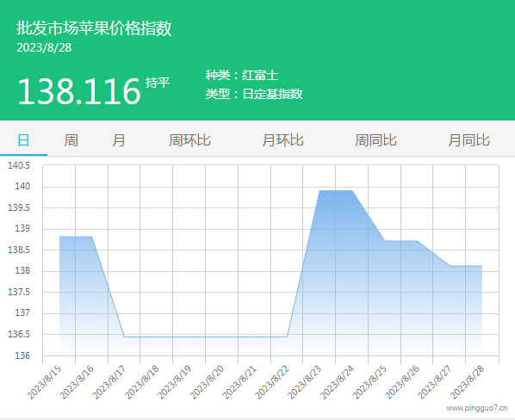This screenshot has height=420, width=515.
Task: Pick the 2023/8/23 axis date
Action: pyautogui.click(x=305, y=383)
